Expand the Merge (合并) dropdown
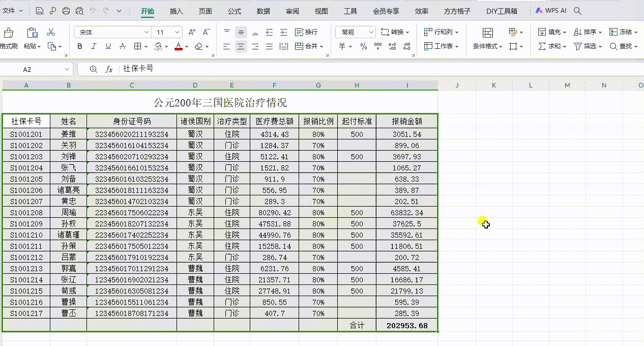Image resolution: width=644 pixels, height=346 pixels. point(321,46)
